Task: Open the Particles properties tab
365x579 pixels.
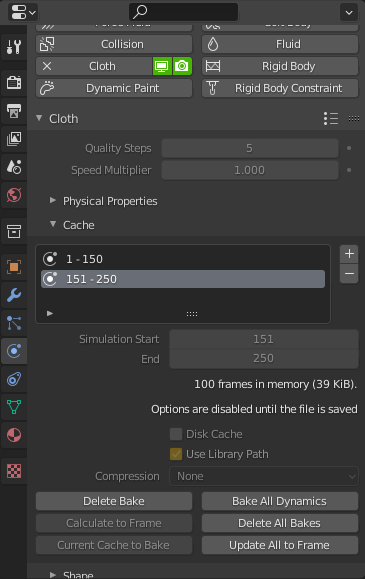Action: 14,323
